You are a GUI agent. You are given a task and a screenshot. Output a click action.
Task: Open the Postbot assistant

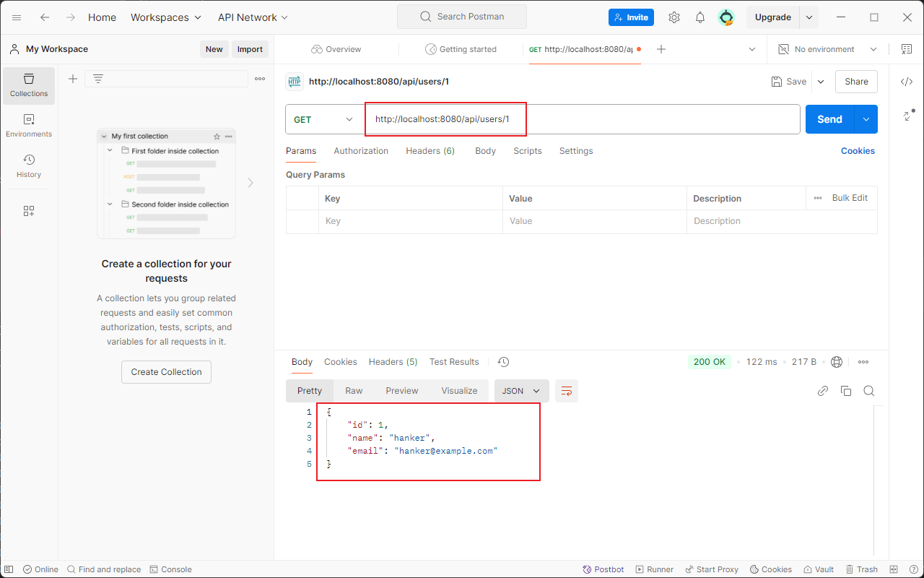click(603, 569)
